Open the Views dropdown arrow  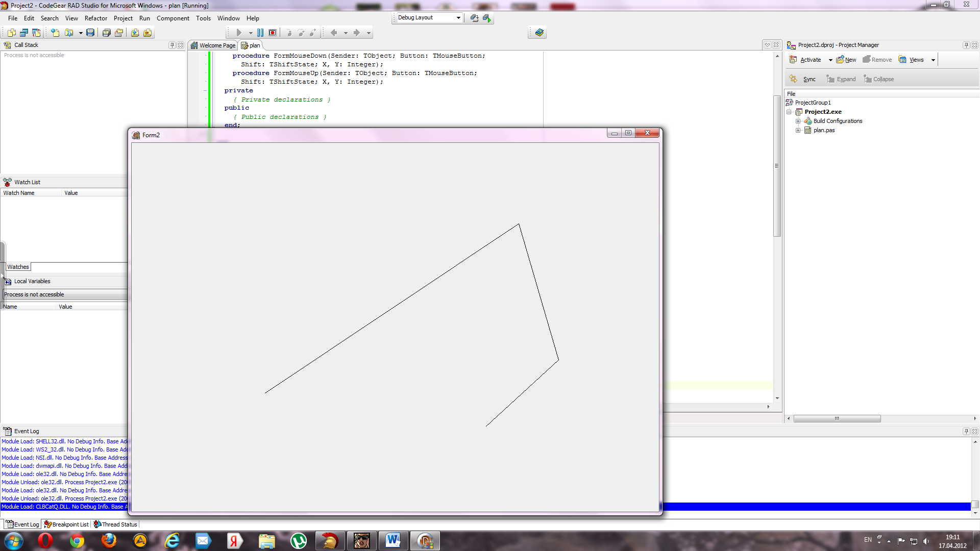pos(933,60)
